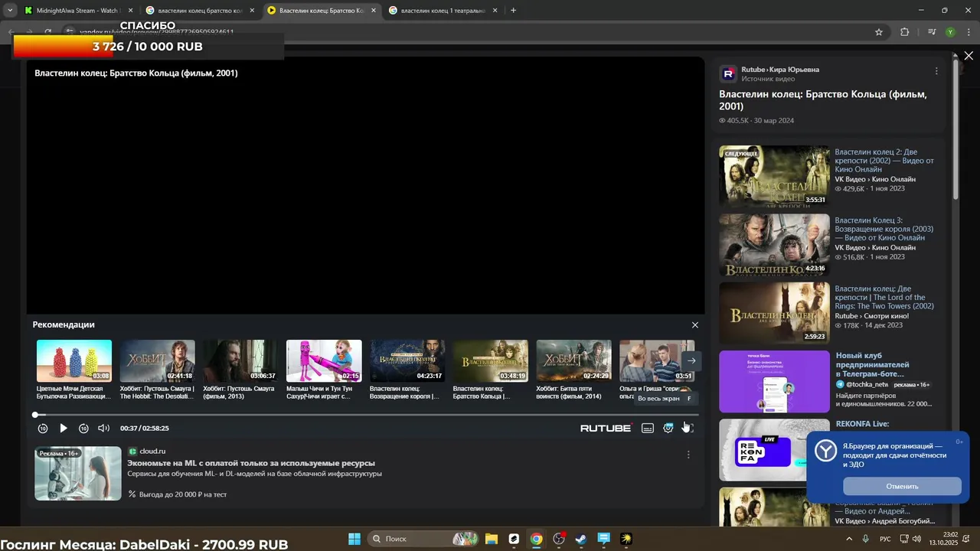The image size is (980, 551).
Task: Close the video preview overlay
Action: click(x=969, y=56)
